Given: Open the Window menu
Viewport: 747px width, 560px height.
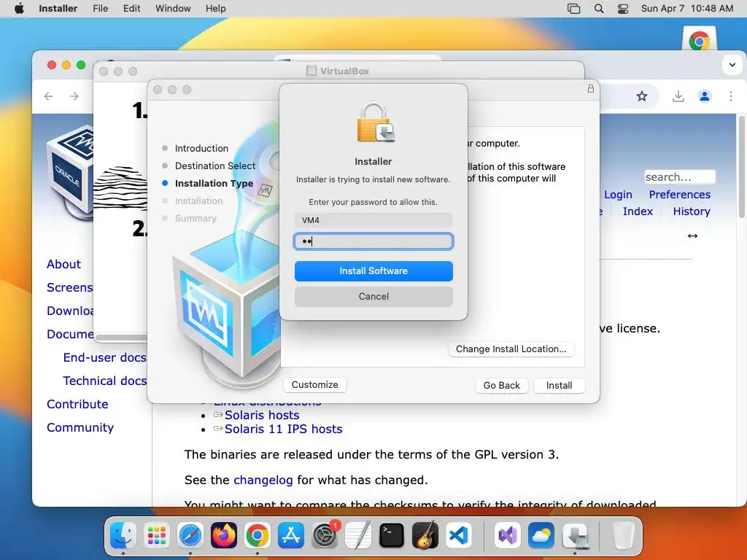Looking at the screenshot, I should click(173, 9).
